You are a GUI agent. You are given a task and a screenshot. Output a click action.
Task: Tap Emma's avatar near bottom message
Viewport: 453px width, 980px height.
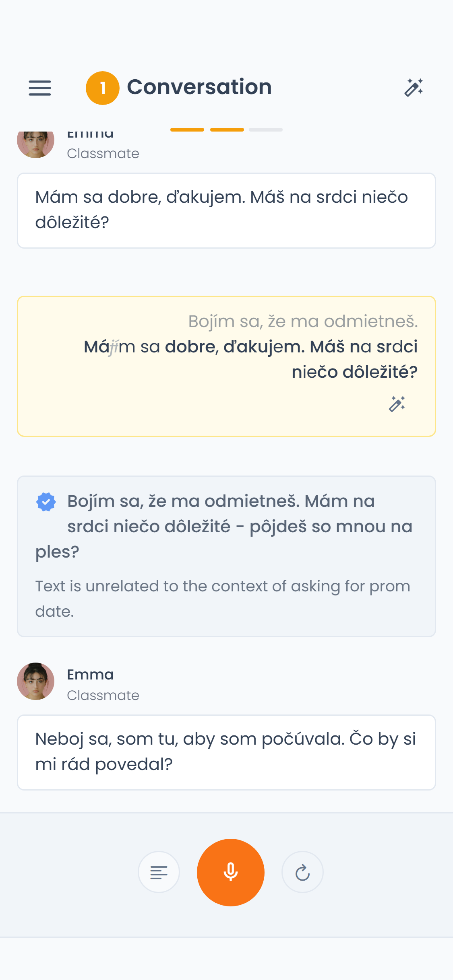(35, 681)
